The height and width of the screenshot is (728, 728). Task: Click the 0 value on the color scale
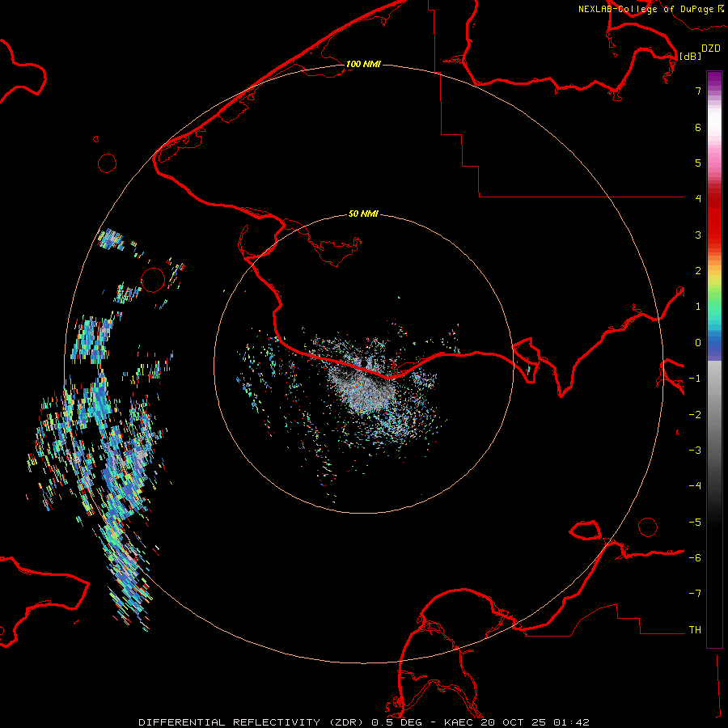(698, 343)
